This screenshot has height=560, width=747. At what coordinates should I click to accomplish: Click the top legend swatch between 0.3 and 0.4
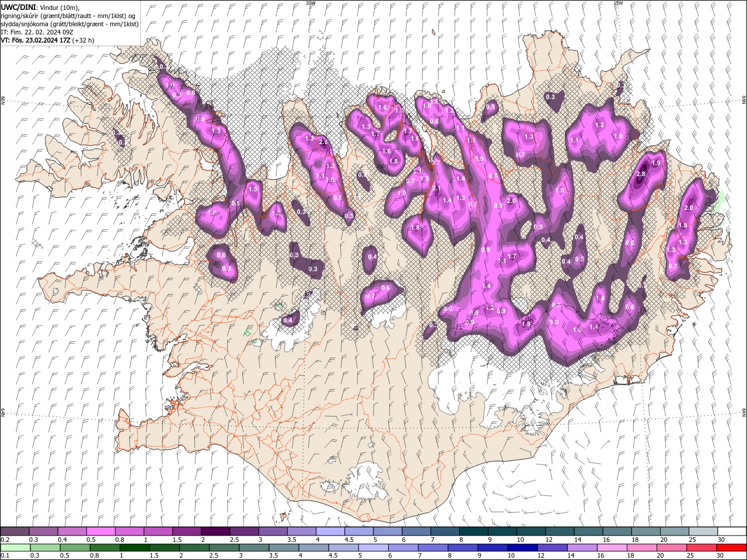click(43, 531)
